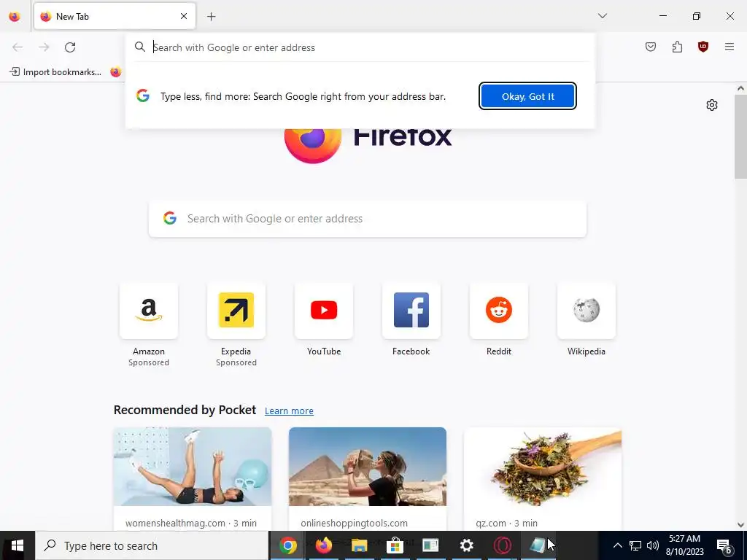Open the Firefox application hamburger menu
Viewport: 747px width, 560px height.
tap(729, 47)
